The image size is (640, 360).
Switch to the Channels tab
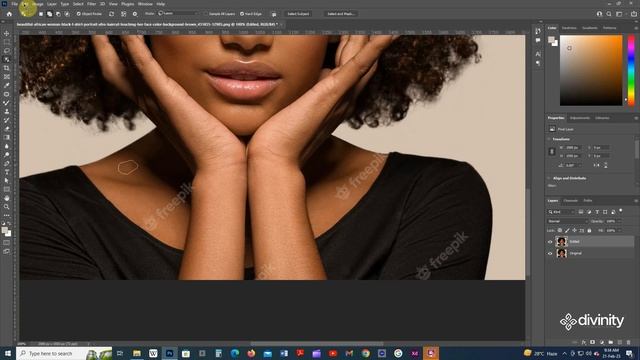coord(571,201)
